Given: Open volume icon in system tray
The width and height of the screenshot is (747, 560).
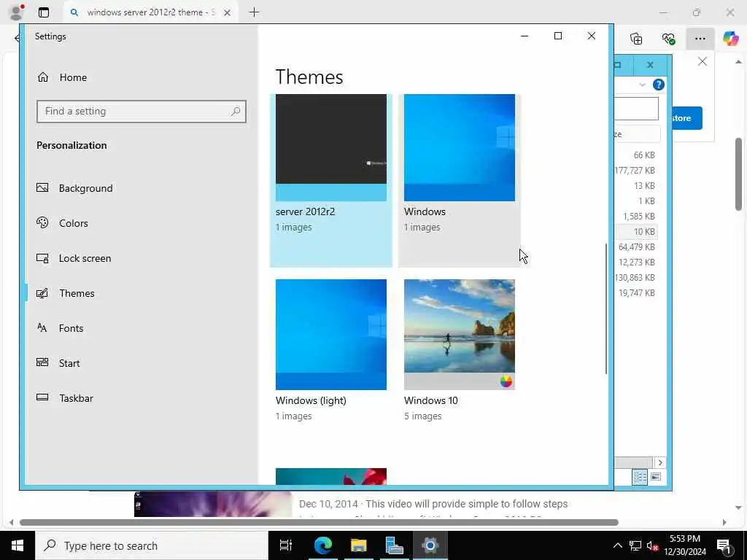Looking at the screenshot, I should [653, 545].
